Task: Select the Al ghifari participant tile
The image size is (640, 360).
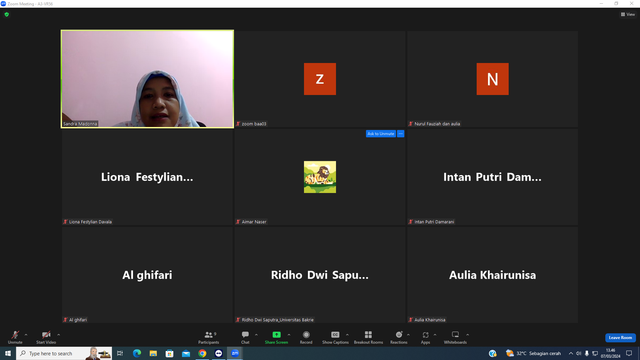Action: (x=147, y=275)
